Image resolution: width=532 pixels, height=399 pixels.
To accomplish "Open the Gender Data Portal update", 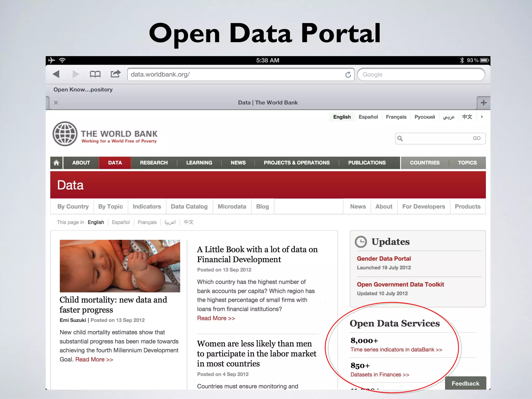I will coord(384,259).
